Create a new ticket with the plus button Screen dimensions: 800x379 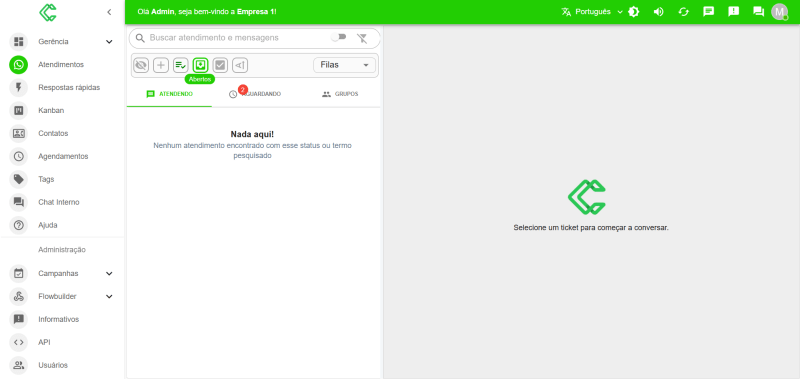(161, 65)
